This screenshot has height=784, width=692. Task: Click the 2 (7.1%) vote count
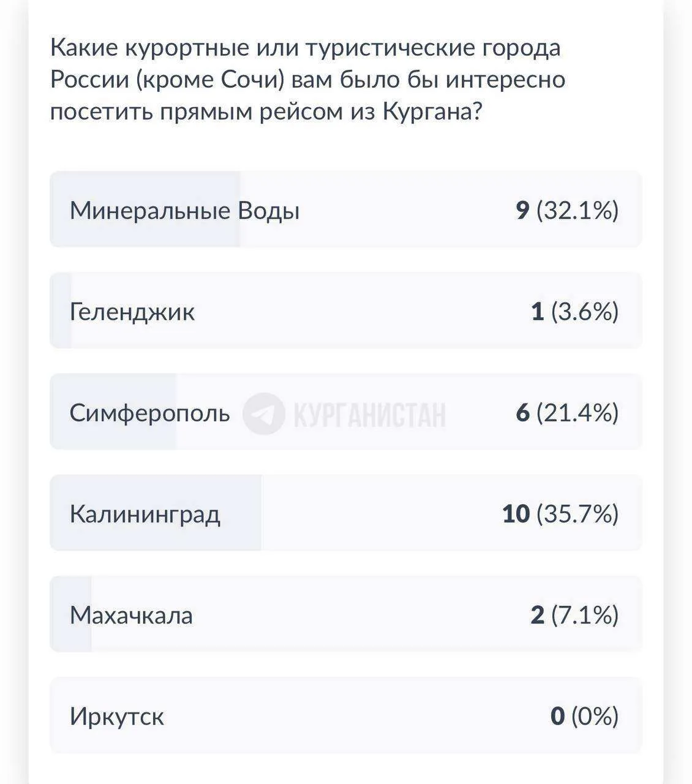pos(574,614)
